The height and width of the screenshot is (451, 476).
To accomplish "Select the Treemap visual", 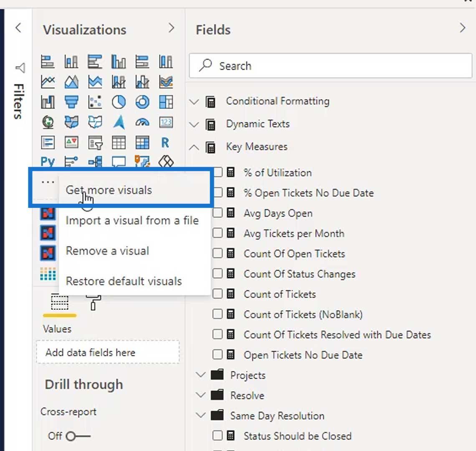I will coord(166,102).
